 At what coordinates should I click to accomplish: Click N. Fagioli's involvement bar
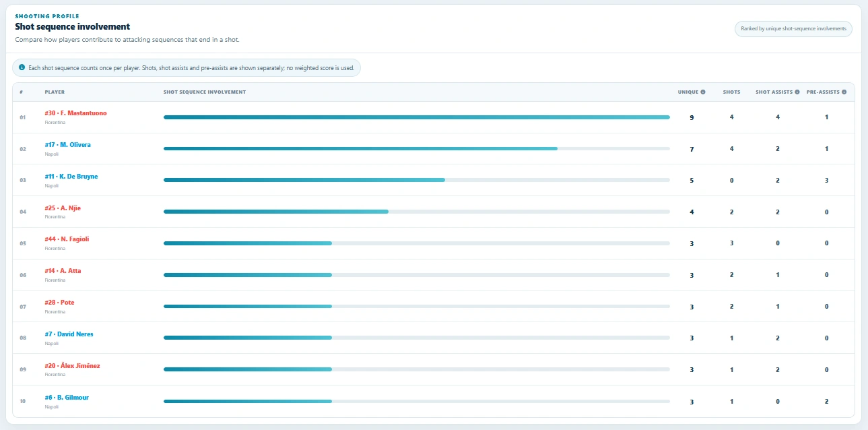point(417,243)
